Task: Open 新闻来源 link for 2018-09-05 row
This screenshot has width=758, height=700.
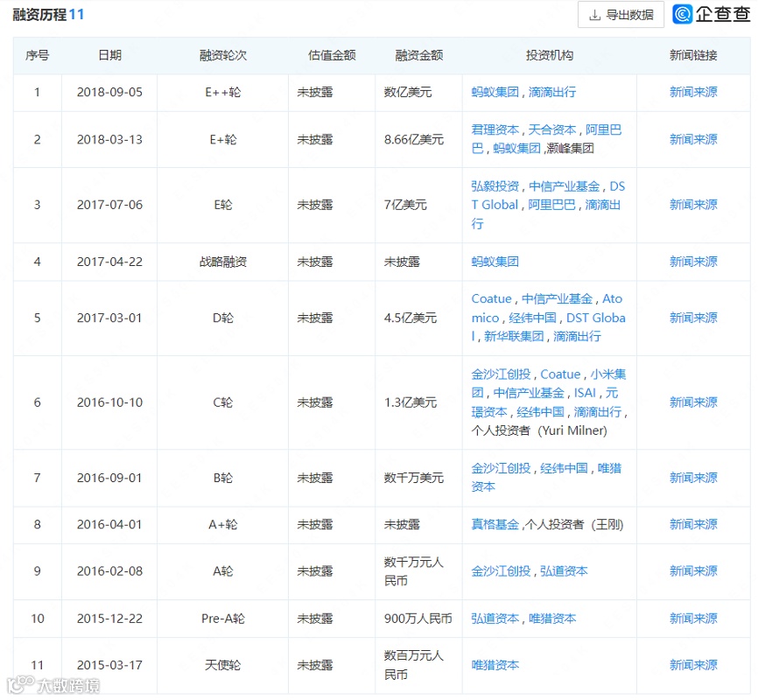Action: tap(693, 92)
